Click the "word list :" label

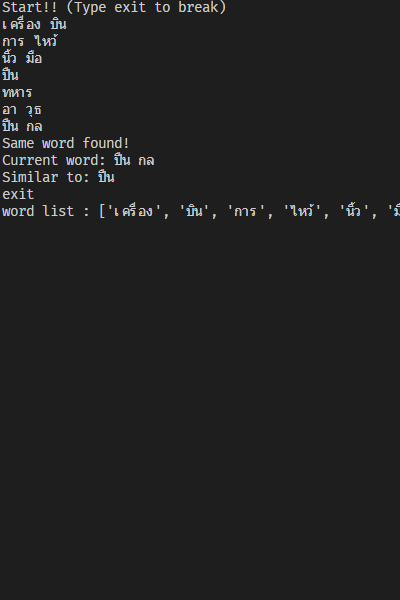tap(46, 211)
